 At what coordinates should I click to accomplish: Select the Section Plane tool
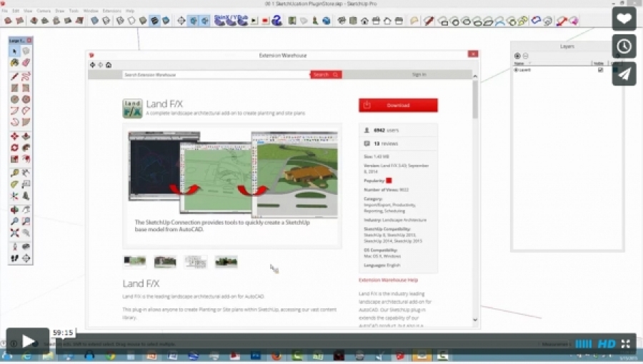26,258
